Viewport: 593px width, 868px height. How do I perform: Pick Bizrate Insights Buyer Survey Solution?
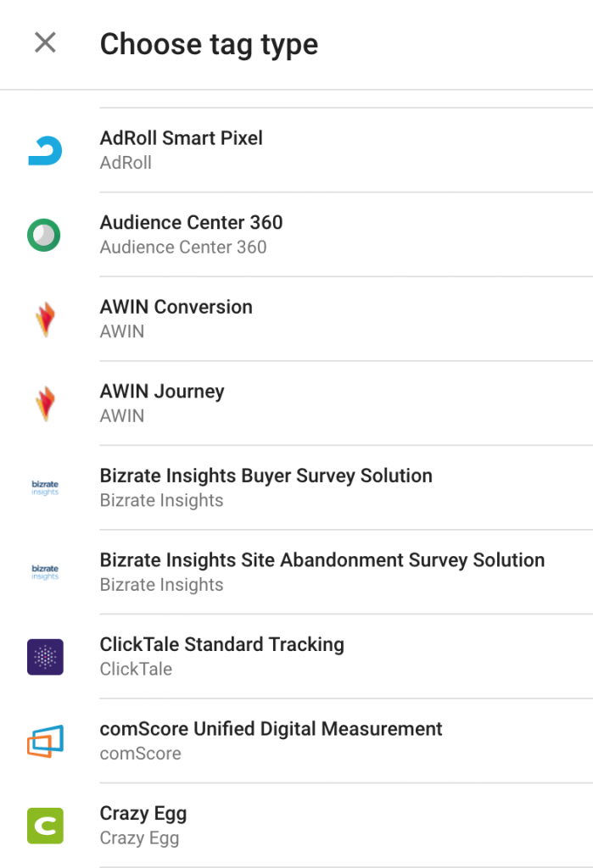tap(297, 488)
